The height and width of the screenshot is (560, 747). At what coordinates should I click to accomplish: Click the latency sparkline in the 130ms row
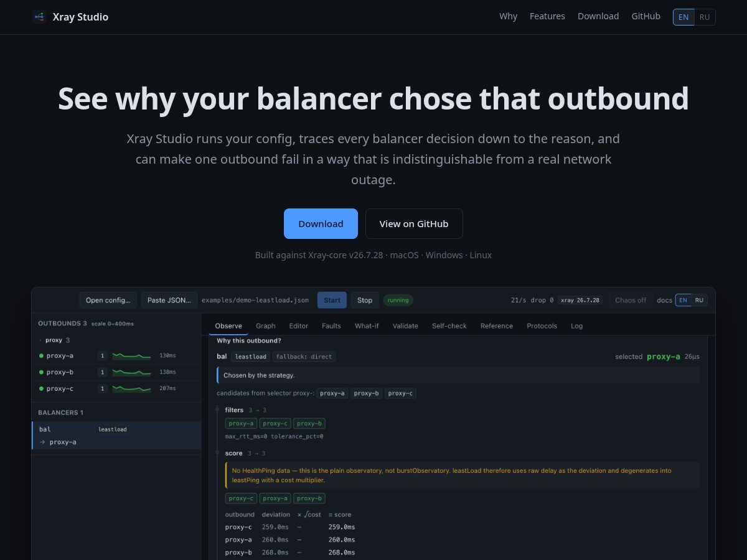132,356
